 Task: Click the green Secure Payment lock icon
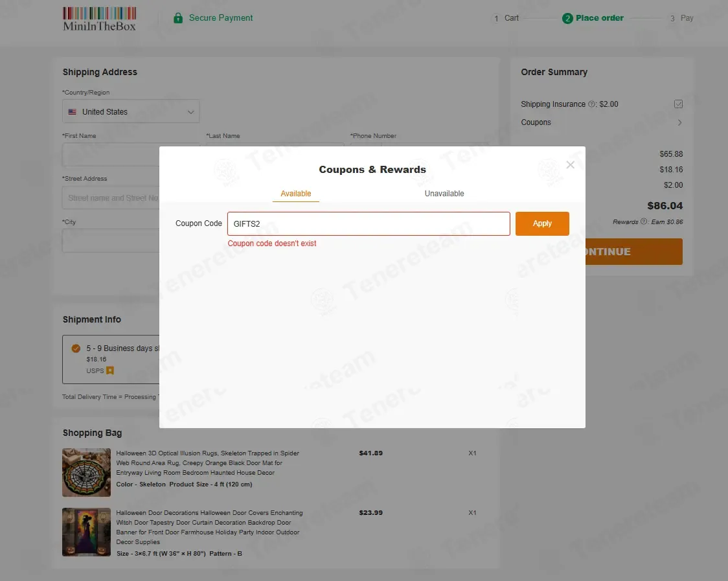tap(178, 18)
